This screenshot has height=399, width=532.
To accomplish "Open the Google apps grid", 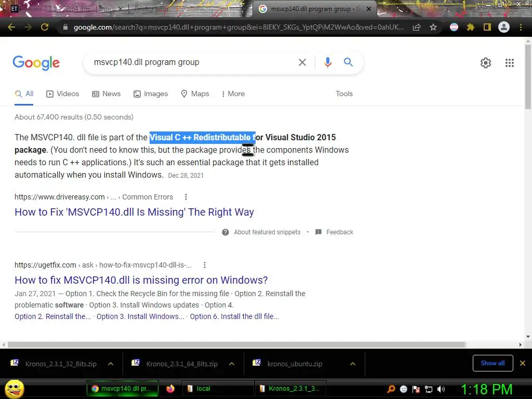I will [510, 63].
